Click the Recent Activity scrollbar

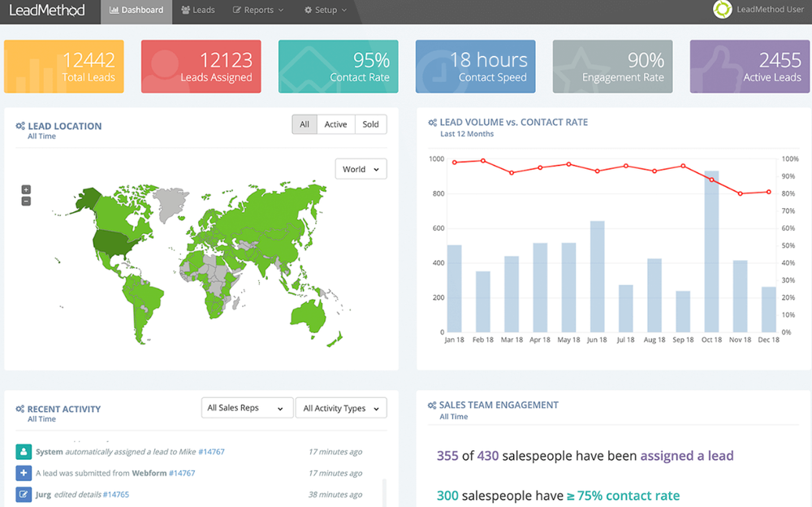[384, 492]
